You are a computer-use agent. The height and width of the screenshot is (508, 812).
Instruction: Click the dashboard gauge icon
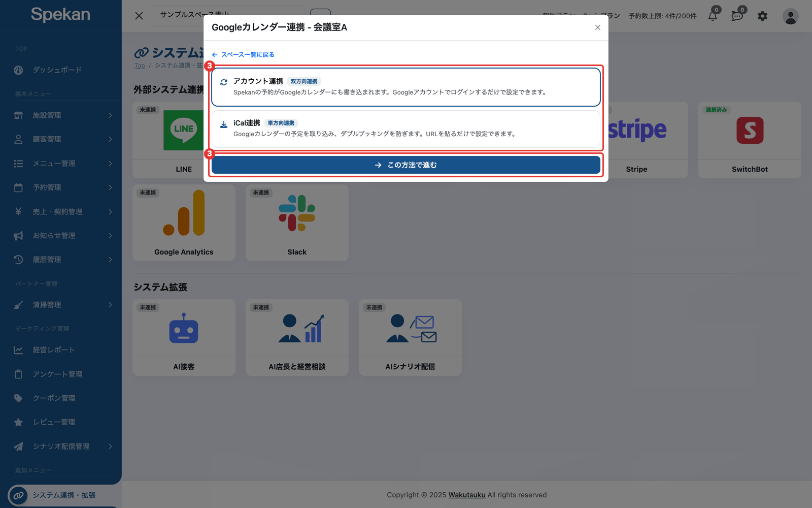[x=18, y=70]
